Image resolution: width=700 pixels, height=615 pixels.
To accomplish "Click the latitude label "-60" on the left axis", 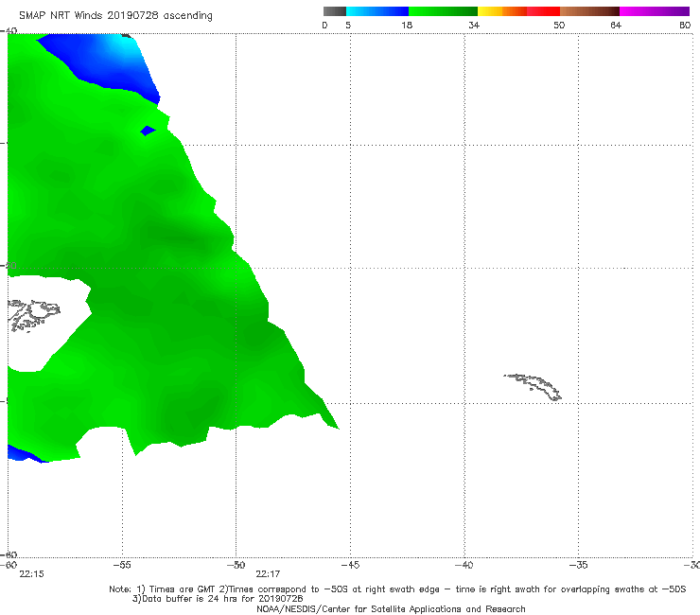I will [x=9, y=554].
